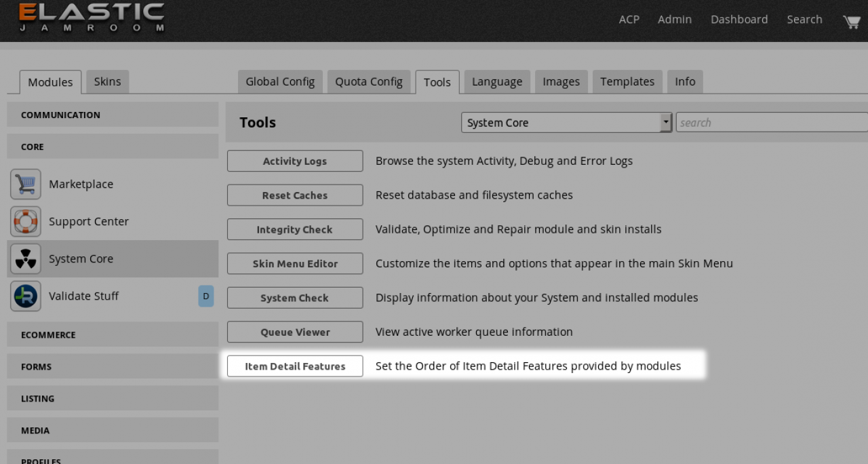Click the Elastic Jamroom logo
The width and height of the screenshot is (868, 464).
click(x=92, y=18)
